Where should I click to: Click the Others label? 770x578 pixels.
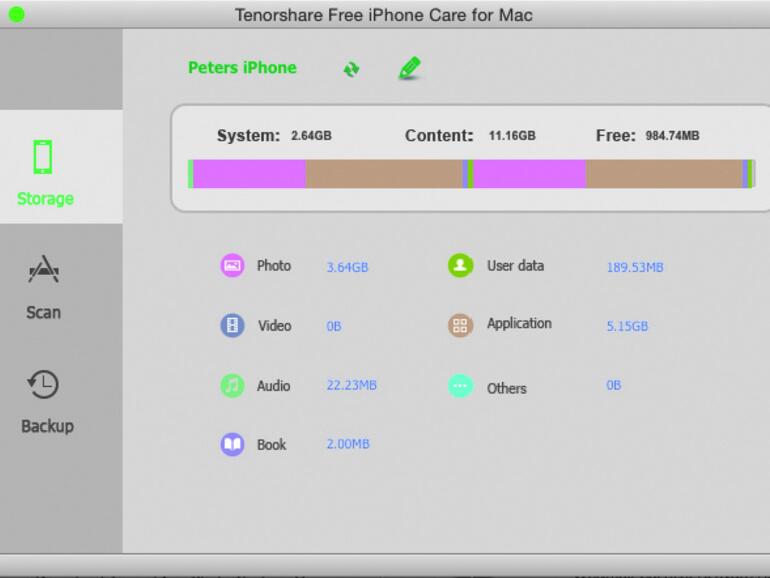pyautogui.click(x=507, y=388)
